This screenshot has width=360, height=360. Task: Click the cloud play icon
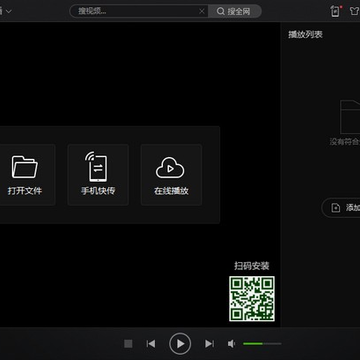pos(170,168)
